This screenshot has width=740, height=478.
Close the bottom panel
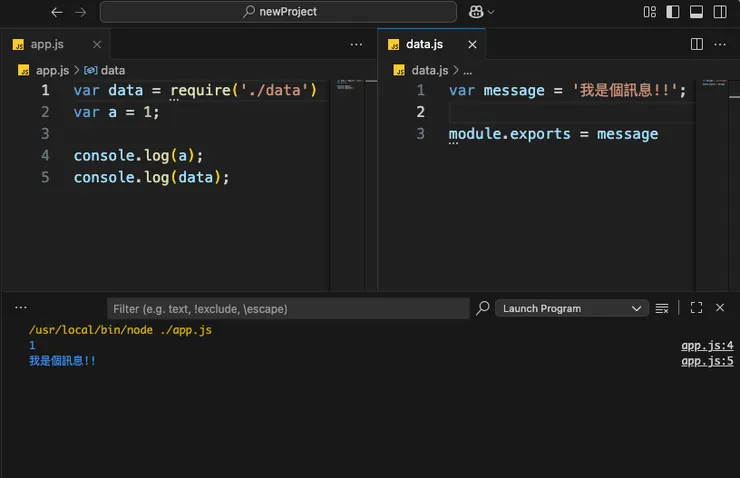coord(720,308)
